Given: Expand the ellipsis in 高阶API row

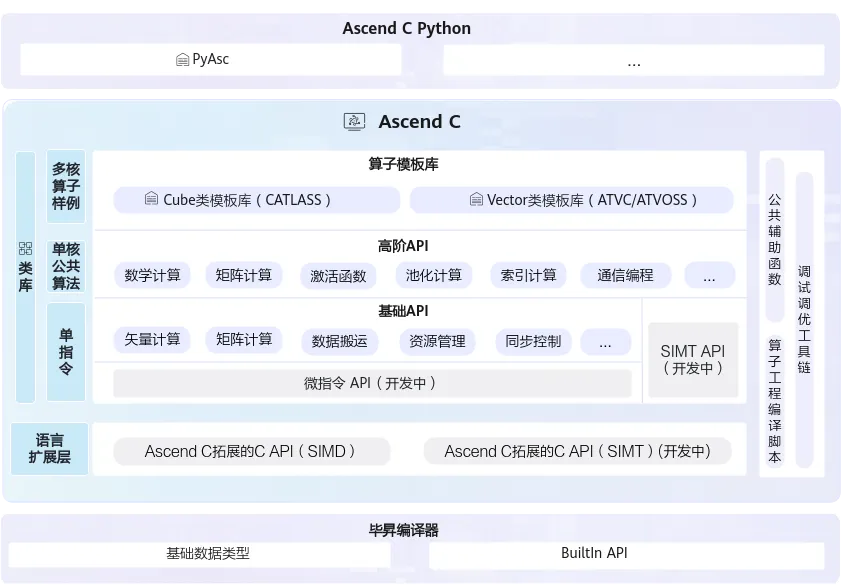Looking at the screenshot, I should [x=709, y=276].
